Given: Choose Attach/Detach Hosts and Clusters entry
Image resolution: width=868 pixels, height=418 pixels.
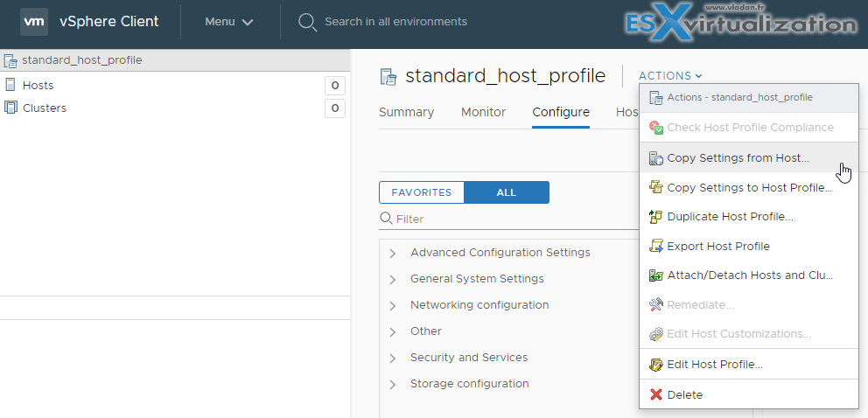Looking at the screenshot, I should (x=749, y=275).
